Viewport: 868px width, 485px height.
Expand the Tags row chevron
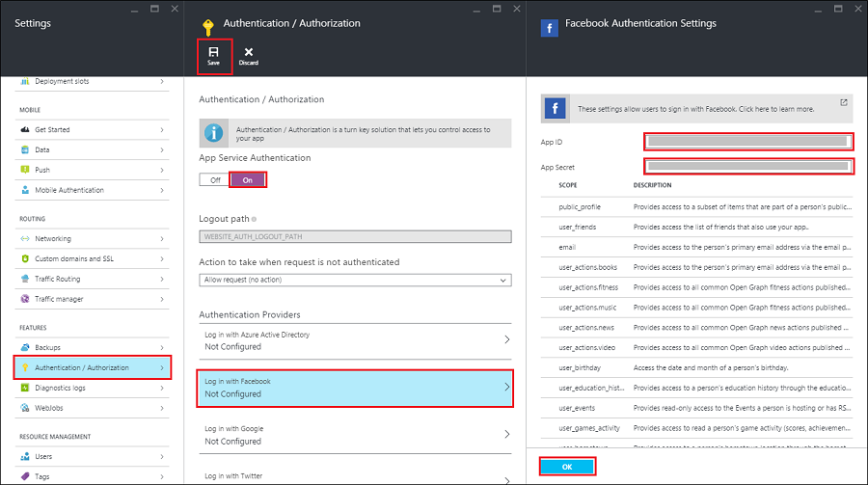162,476
